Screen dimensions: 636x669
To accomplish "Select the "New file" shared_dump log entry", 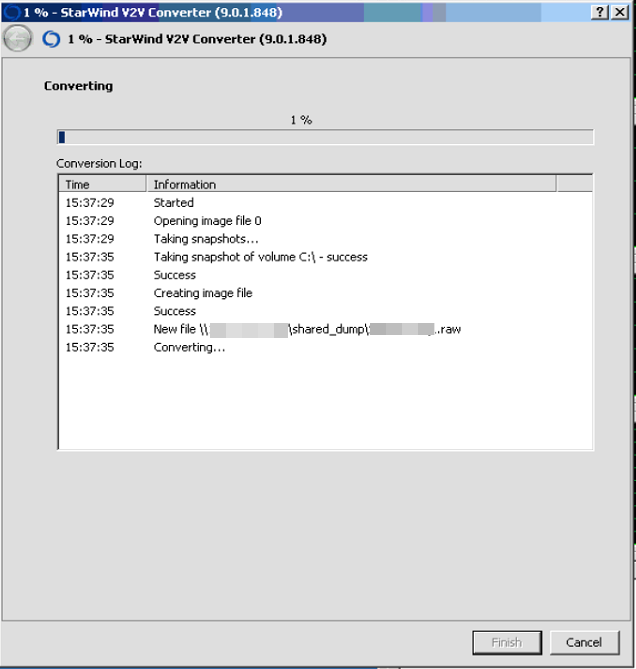I will point(306,329).
